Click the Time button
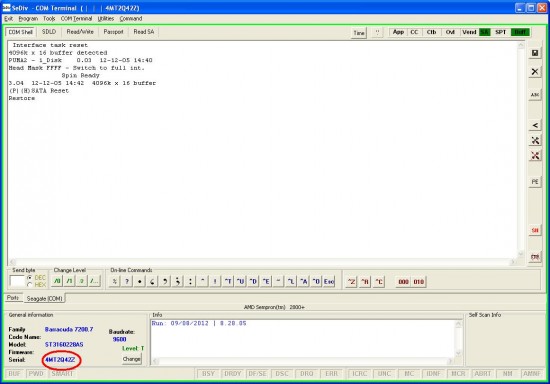 pos(358,33)
